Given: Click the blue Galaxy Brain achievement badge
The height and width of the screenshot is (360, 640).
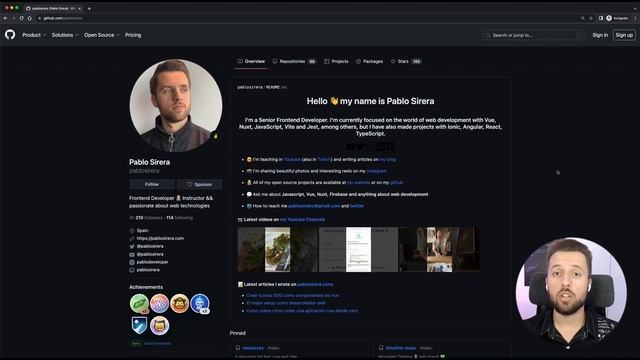Looking at the screenshot, I should click(200, 304).
